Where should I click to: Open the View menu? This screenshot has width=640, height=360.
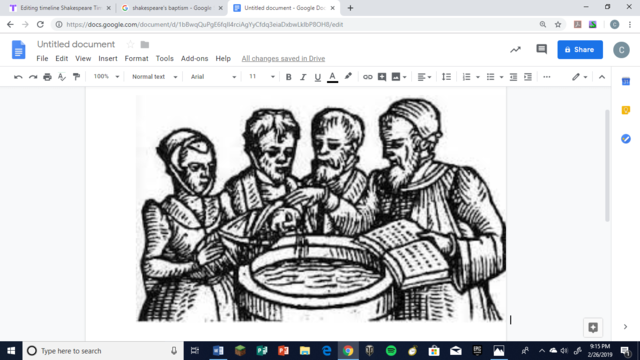83,58
